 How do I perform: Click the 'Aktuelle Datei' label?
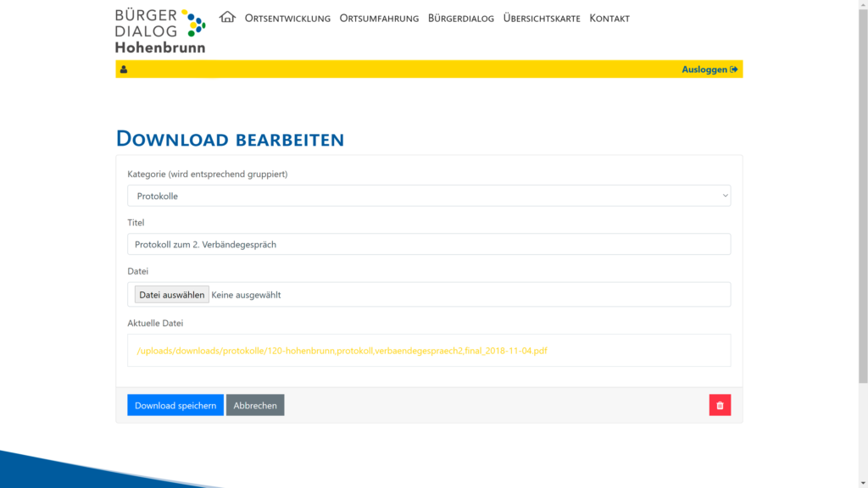[155, 323]
